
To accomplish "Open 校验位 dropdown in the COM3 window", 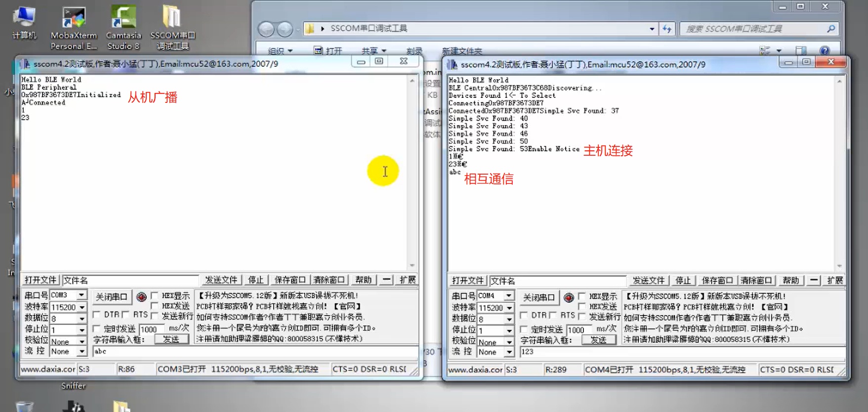I will [x=82, y=341].
